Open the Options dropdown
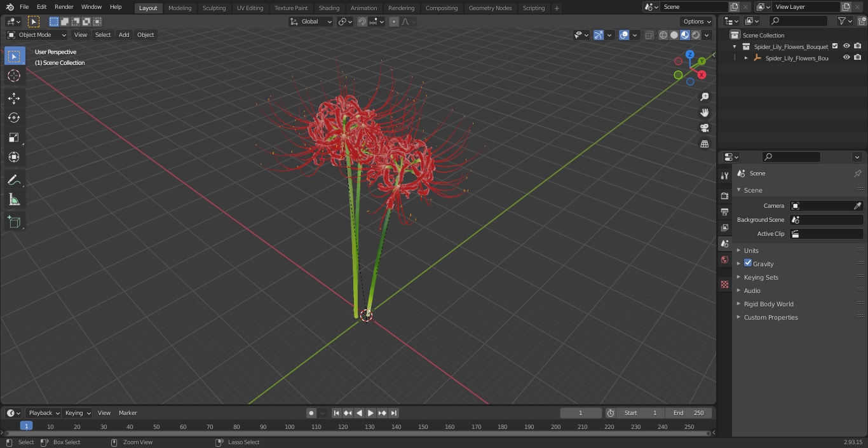Screen dimensions: 868x448 [x=697, y=22]
